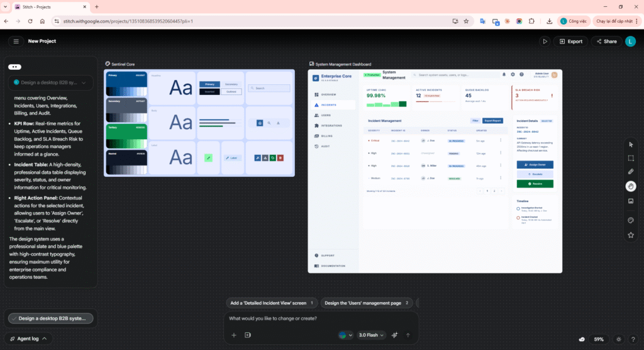
Task: Click the star icon in right toolbar
Action: click(631, 235)
